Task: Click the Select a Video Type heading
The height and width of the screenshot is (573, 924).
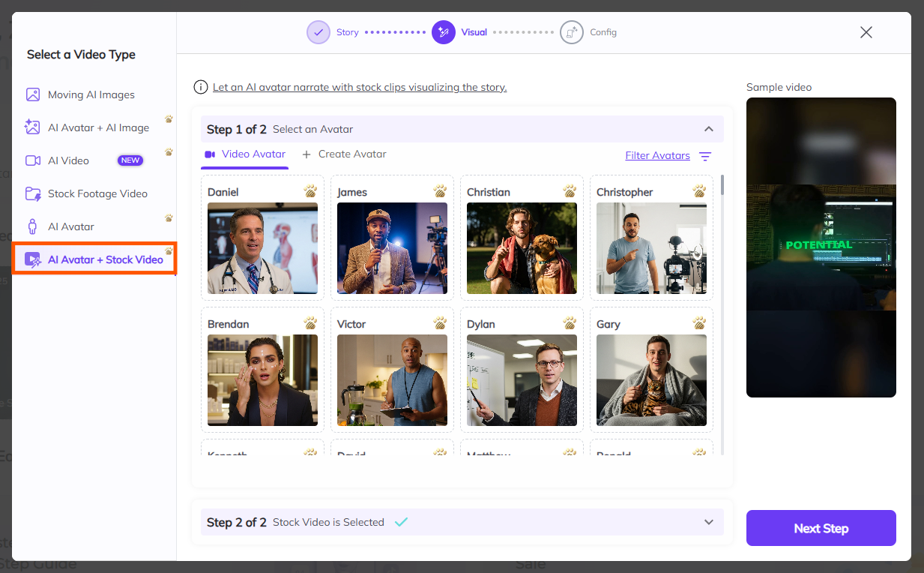Action: (81, 54)
